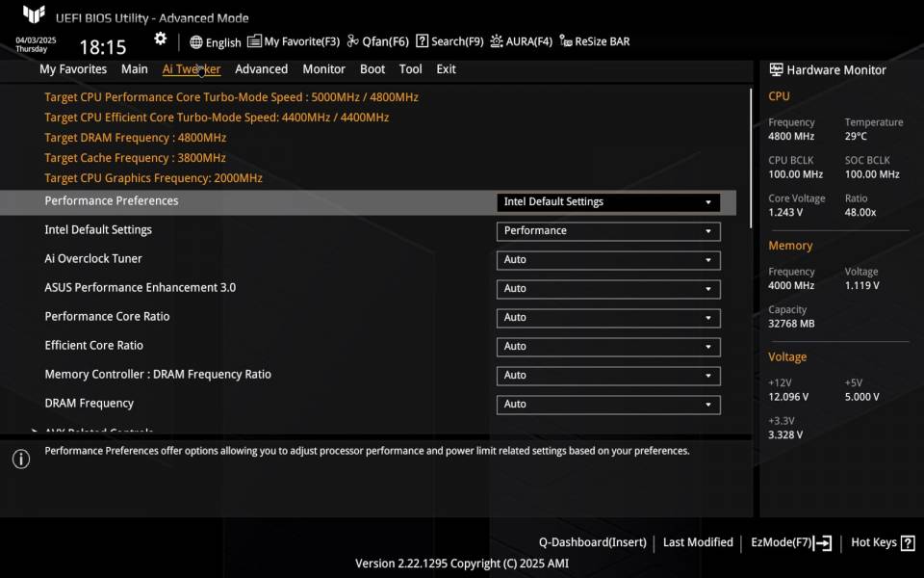924x578 pixels.
Task: Click the Core Voltage 1.243 V value
Action: tap(785, 212)
